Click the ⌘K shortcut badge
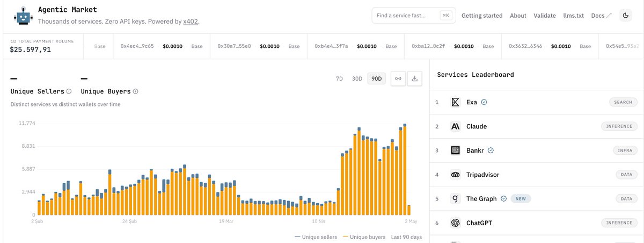The width and height of the screenshot is (644, 243). pos(445,16)
